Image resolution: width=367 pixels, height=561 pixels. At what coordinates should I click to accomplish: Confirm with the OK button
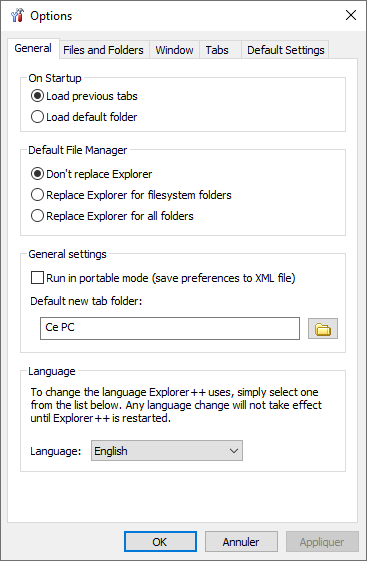click(160, 542)
